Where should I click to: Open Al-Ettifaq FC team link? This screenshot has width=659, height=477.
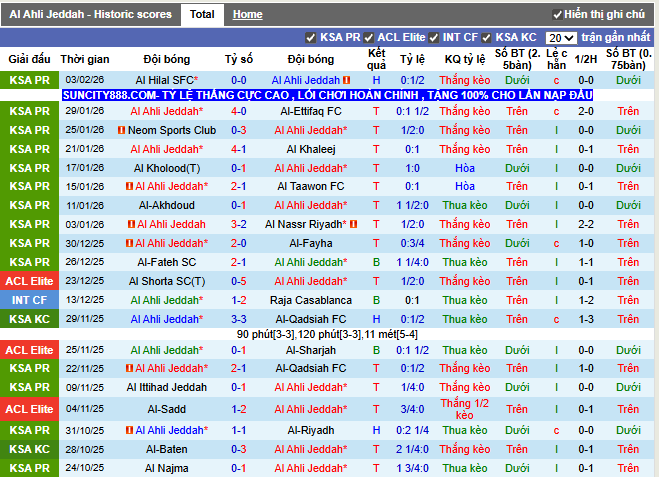(311, 111)
